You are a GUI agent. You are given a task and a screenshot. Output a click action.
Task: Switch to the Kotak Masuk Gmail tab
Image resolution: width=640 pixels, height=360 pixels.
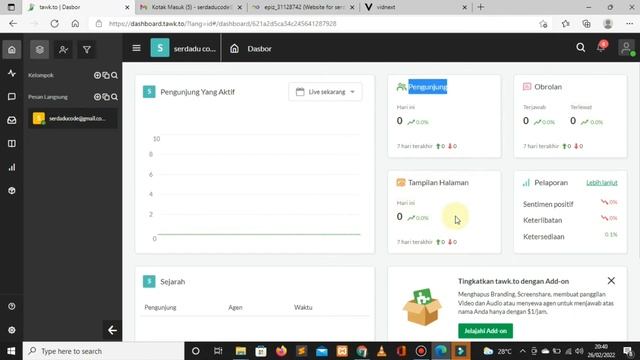point(191,7)
